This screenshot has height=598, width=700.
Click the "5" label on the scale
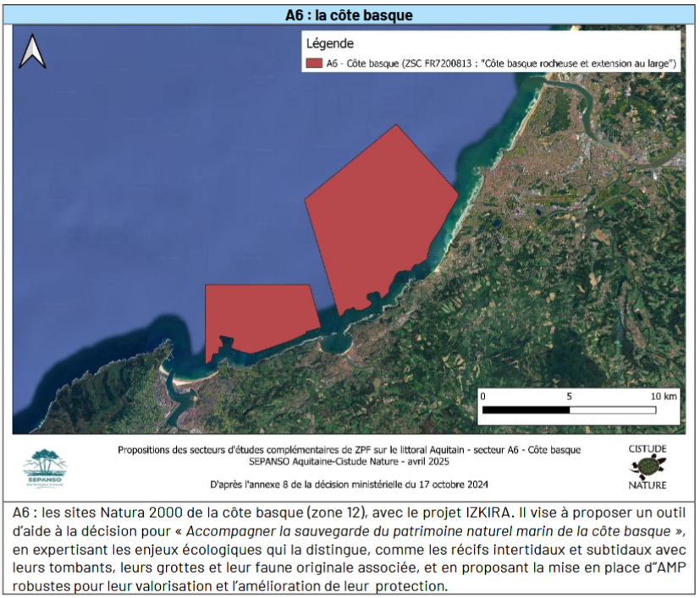570,396
